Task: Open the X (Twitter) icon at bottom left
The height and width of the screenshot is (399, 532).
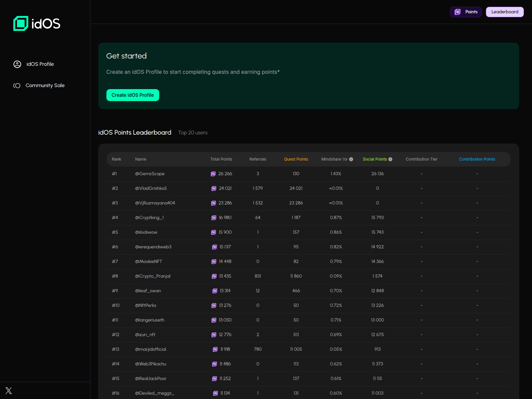Action: (9, 390)
